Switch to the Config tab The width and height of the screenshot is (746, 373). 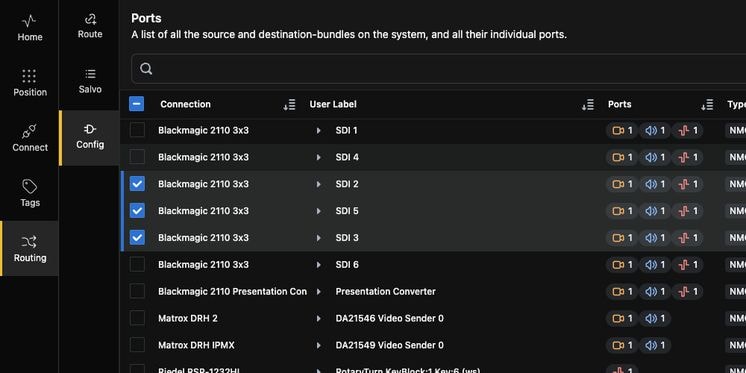pyautogui.click(x=89, y=137)
